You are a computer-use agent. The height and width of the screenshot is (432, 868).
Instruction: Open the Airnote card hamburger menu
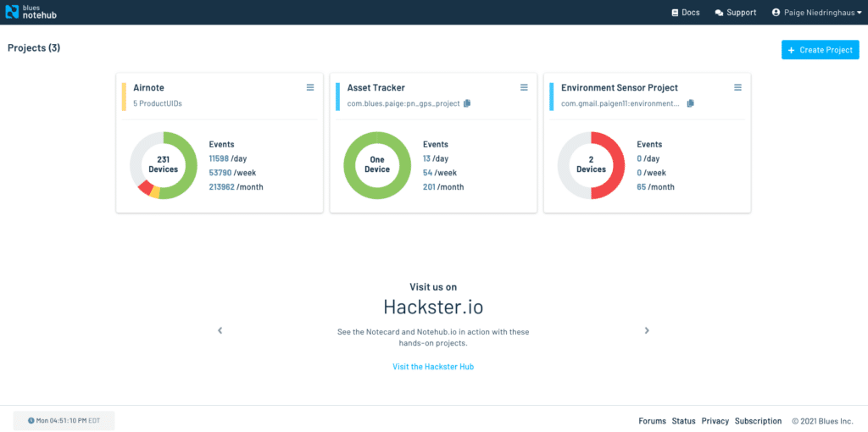point(310,87)
